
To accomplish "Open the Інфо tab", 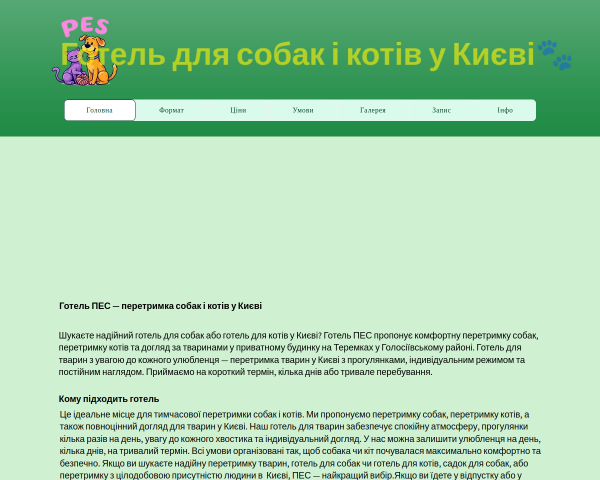I will (x=505, y=110).
